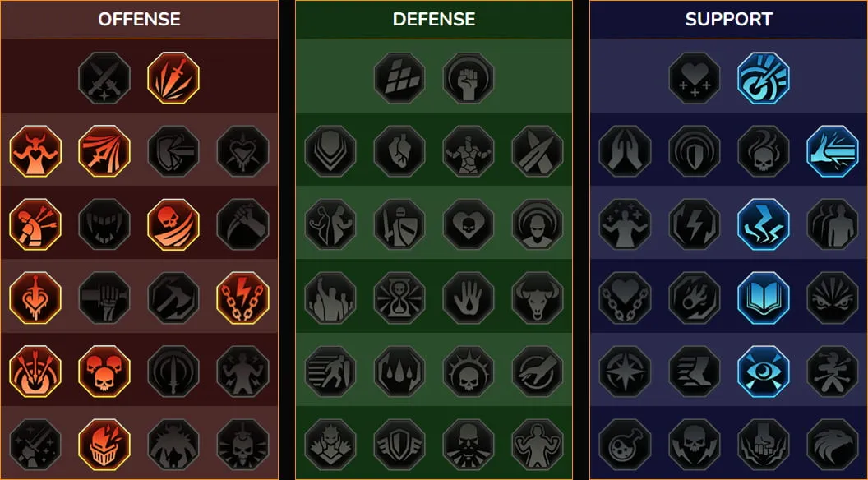Select the anatomical heart Defense mastery
868x480 pixels.
pyautogui.click(x=399, y=151)
